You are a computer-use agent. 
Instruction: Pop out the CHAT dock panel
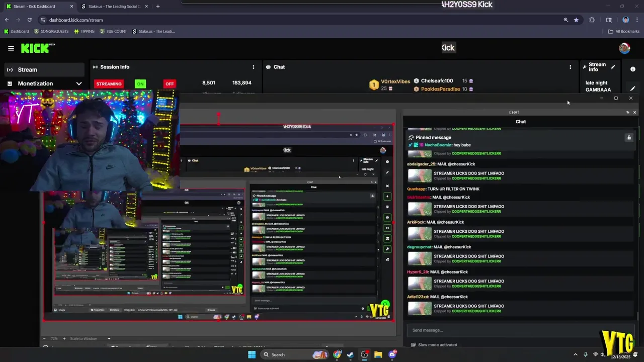coord(627,112)
